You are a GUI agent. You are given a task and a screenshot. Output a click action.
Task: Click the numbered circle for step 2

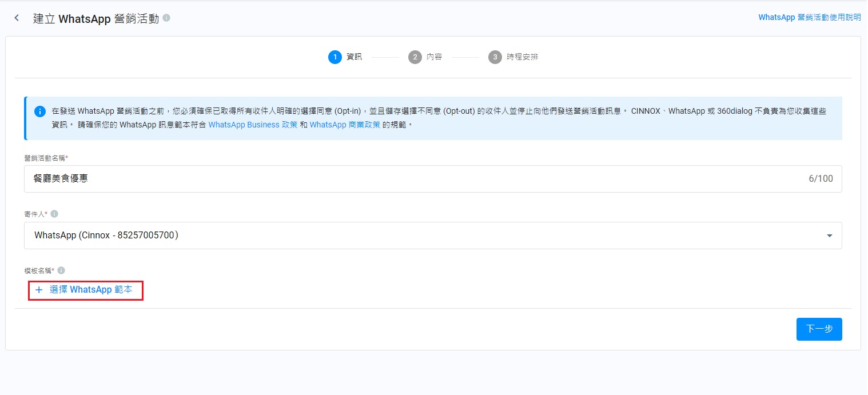(x=415, y=57)
